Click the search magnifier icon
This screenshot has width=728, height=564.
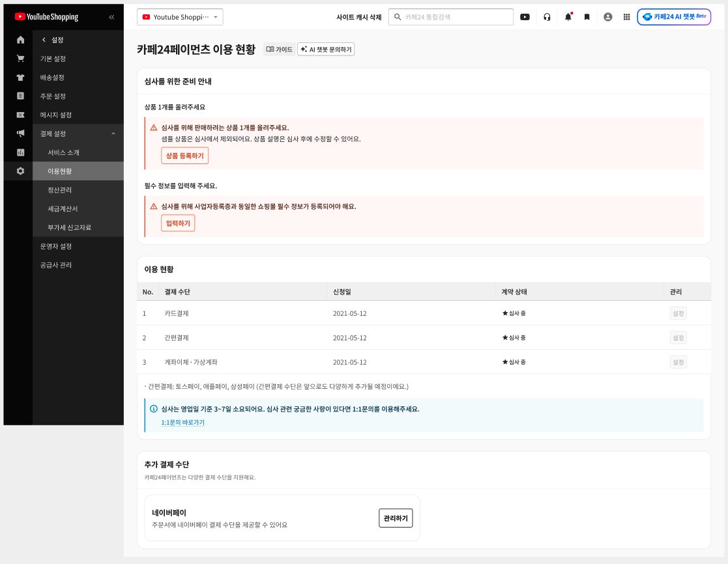(398, 17)
